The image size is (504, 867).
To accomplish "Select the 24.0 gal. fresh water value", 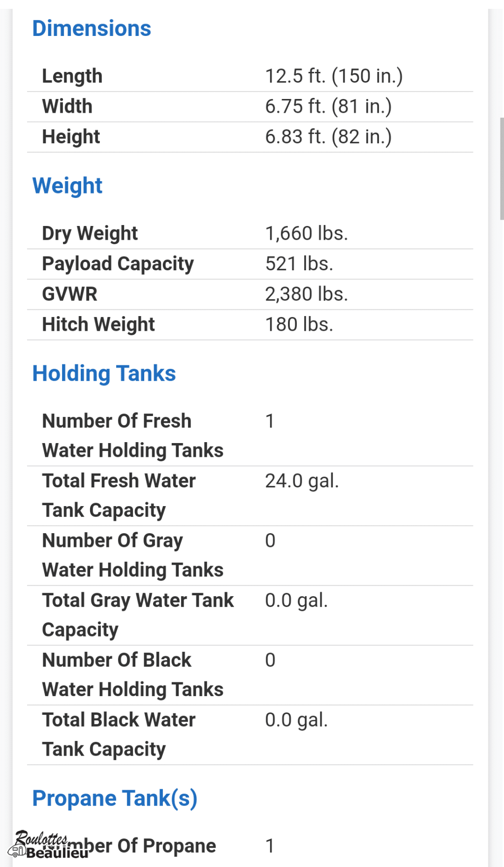I will [x=302, y=481].
